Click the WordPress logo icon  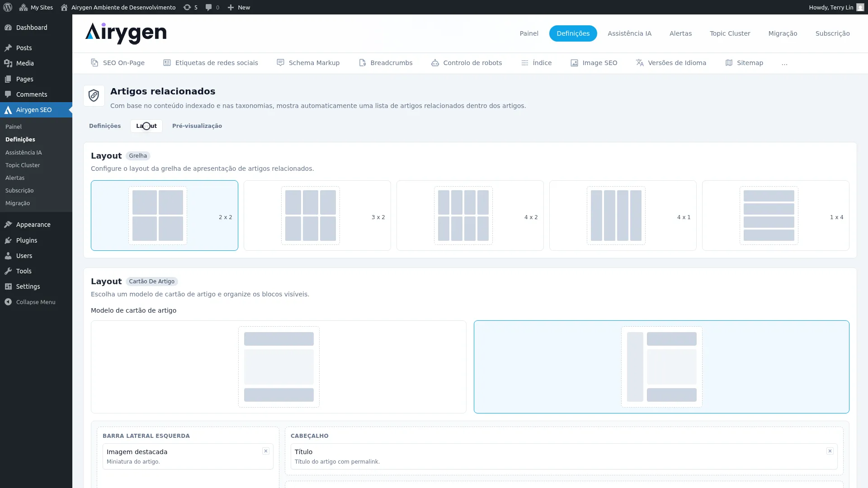[7, 7]
